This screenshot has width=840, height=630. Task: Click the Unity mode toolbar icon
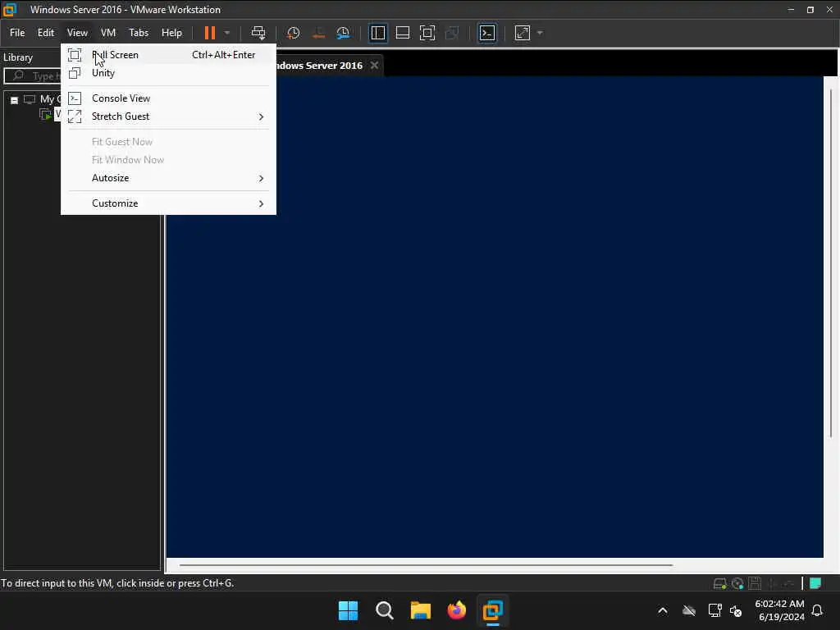(452, 33)
